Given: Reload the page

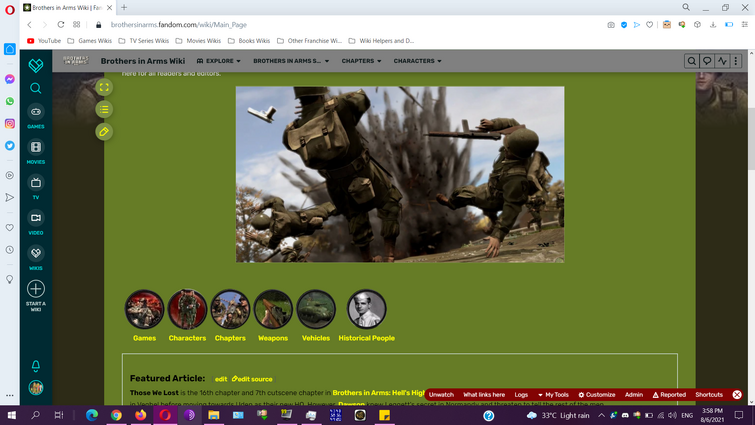Looking at the screenshot, I should click(x=61, y=25).
